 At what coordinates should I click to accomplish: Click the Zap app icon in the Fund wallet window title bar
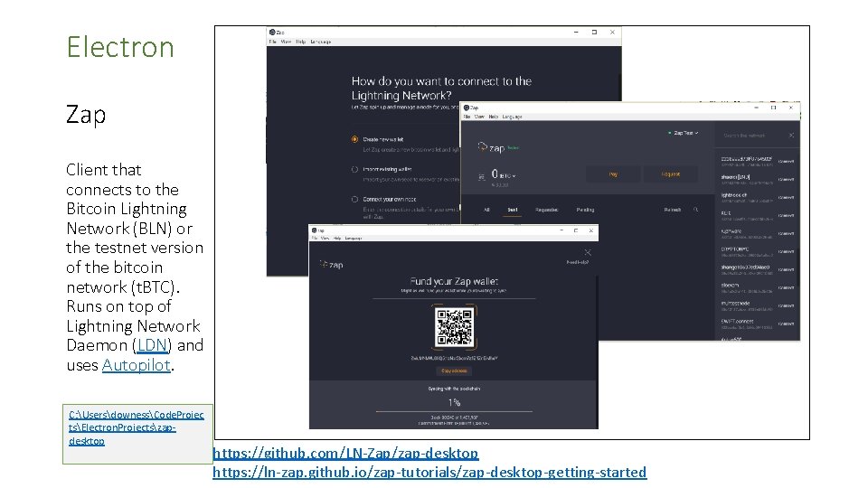click(315, 230)
